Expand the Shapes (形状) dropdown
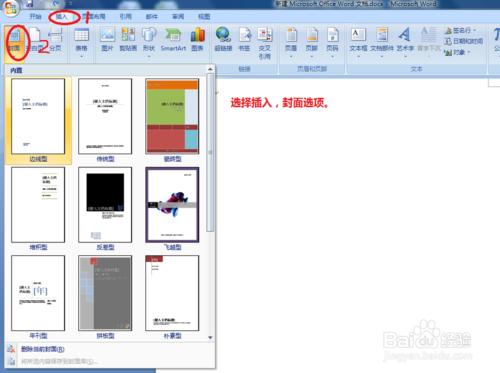The image size is (500, 373). click(x=149, y=42)
